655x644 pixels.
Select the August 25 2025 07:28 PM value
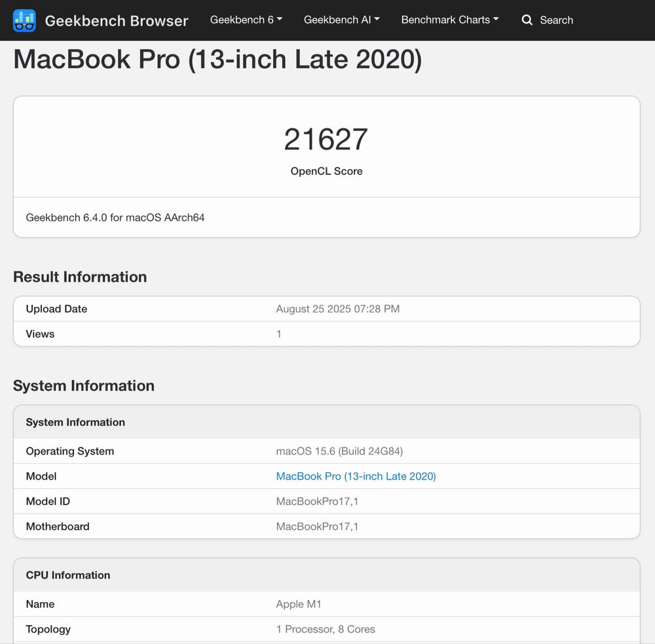pyautogui.click(x=337, y=309)
